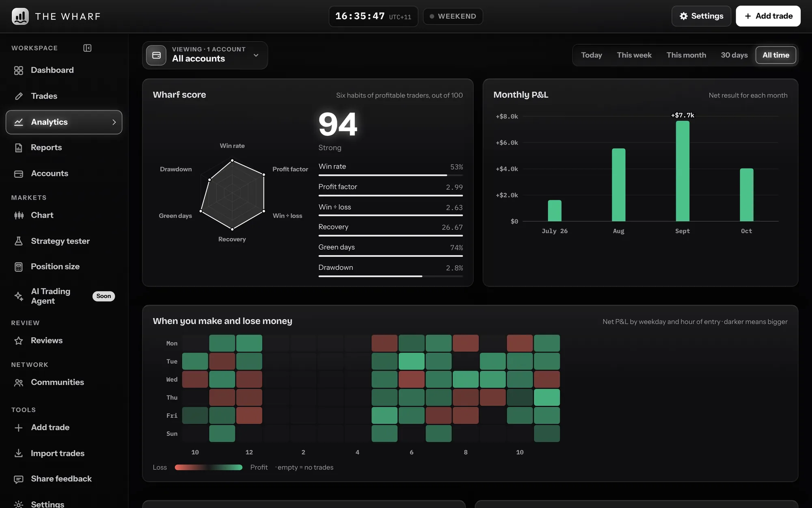Click The Wharf logo icon
This screenshot has width=812, height=508.
(x=20, y=16)
